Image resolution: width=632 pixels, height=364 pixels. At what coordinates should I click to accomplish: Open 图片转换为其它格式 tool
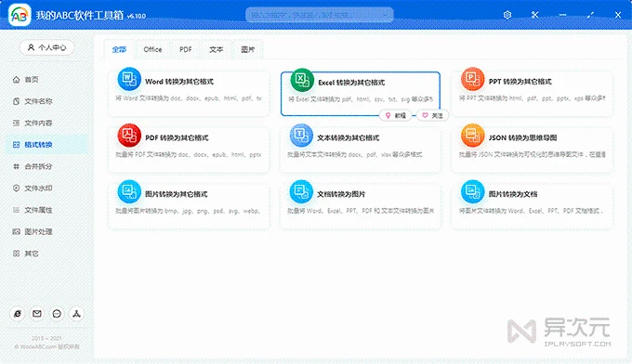coord(189,206)
